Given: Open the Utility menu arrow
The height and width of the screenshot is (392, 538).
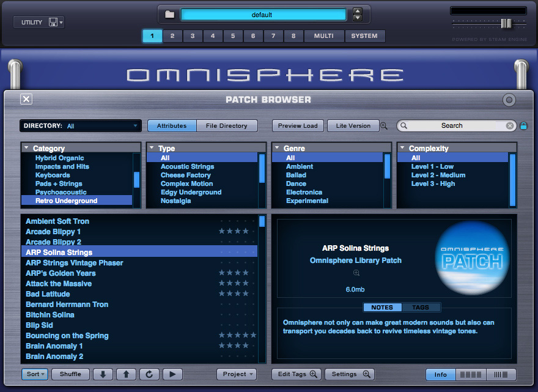Looking at the screenshot, I should [61, 23].
